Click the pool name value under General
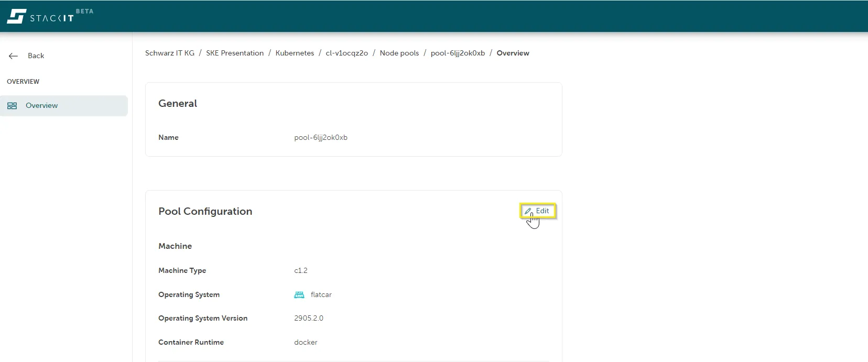This screenshot has height=362, width=868. pos(321,138)
